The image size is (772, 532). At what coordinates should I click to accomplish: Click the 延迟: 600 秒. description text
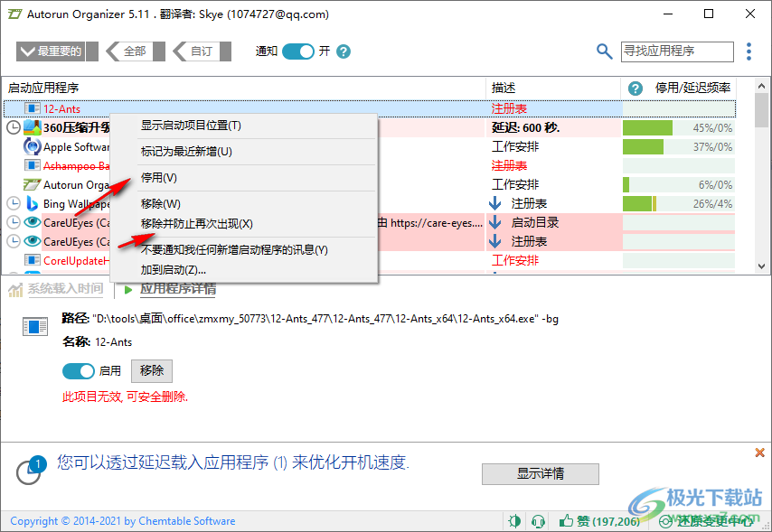point(525,128)
